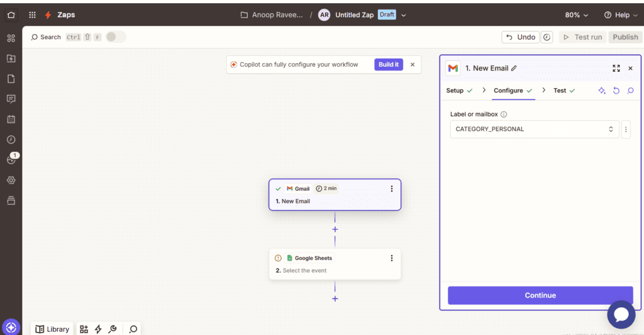Click the lightning bolt icon in bottom toolbar
The height and width of the screenshot is (335, 644).
pos(98,329)
